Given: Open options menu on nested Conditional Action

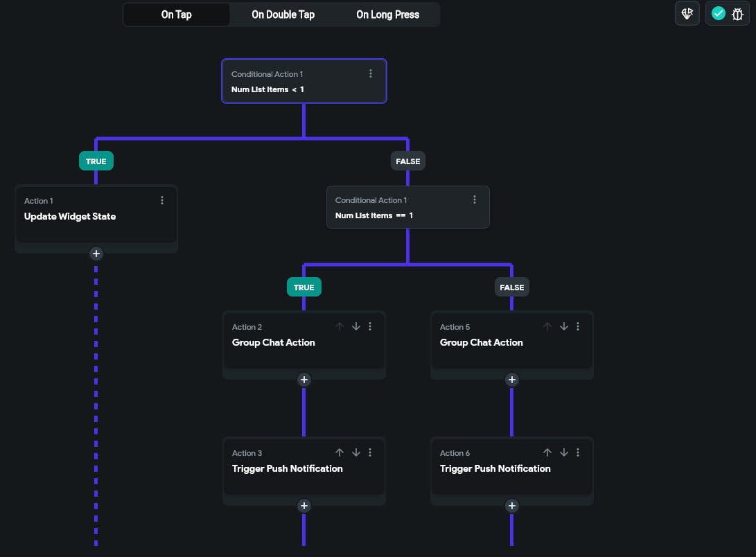Looking at the screenshot, I should pos(475,200).
